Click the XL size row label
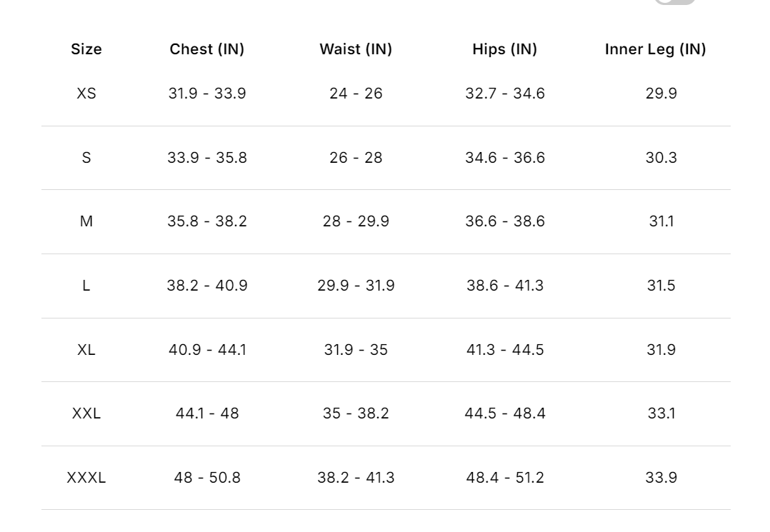 point(86,350)
